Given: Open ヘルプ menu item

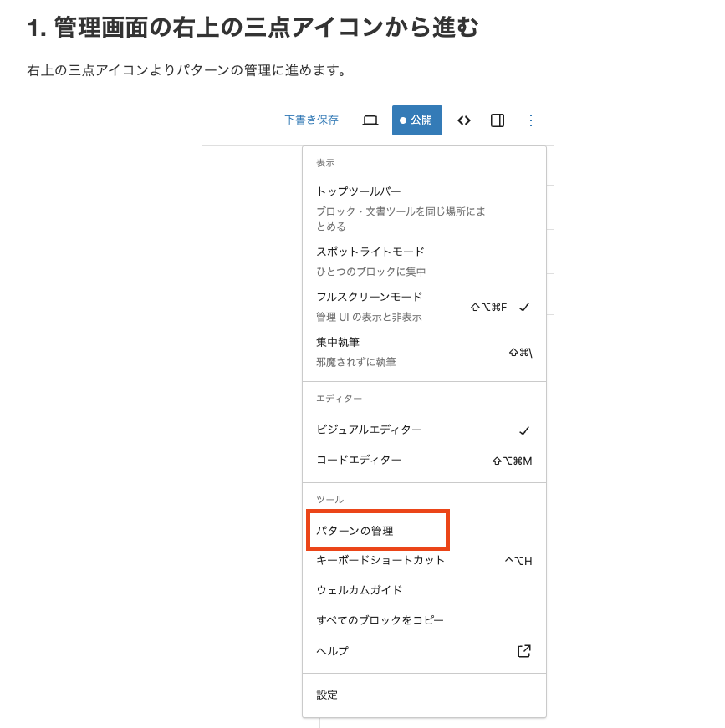Looking at the screenshot, I should click(424, 651).
